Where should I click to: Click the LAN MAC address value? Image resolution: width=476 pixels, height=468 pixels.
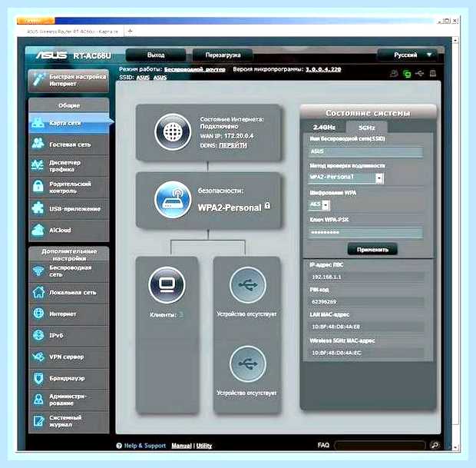pos(336,327)
